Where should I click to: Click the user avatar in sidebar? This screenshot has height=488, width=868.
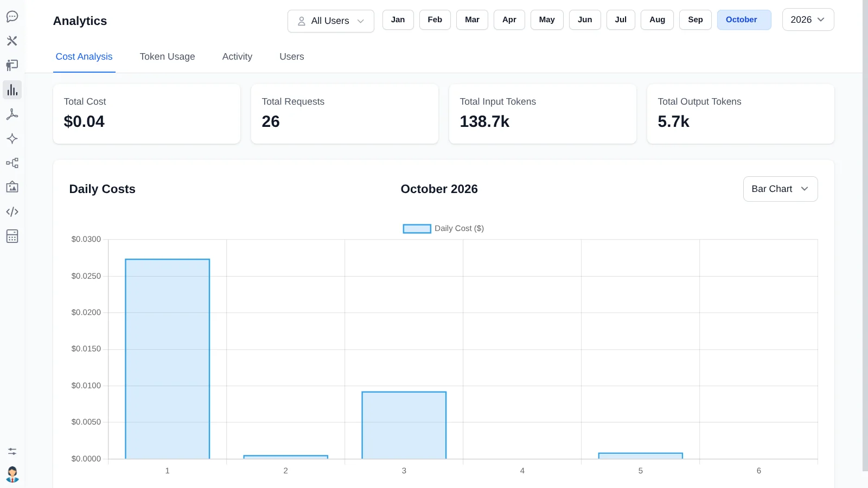pyautogui.click(x=12, y=474)
